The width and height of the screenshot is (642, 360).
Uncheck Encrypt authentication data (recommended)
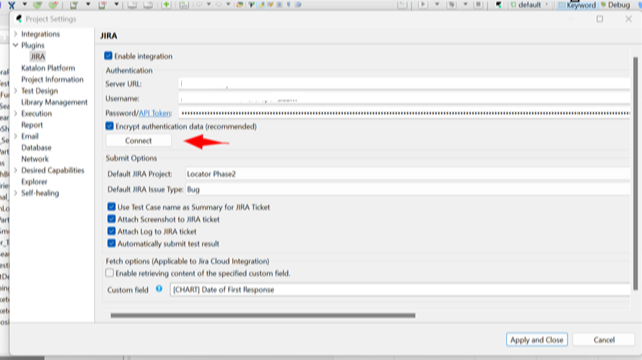coord(109,126)
